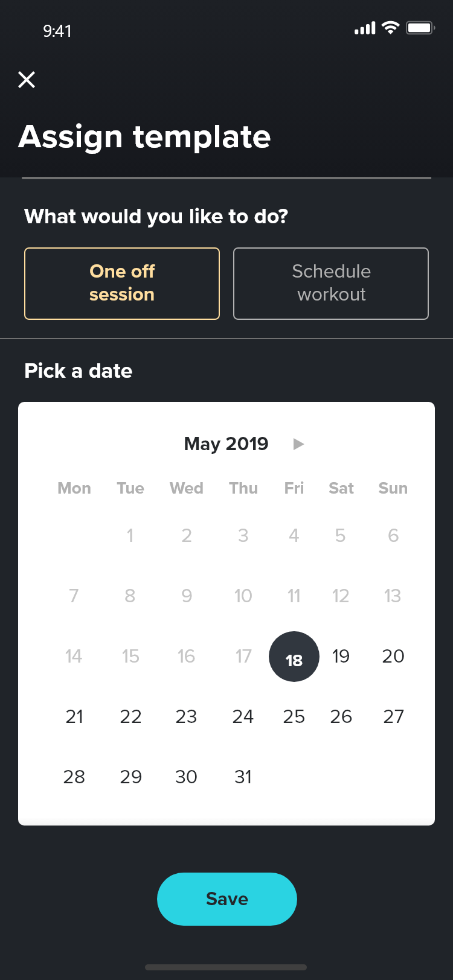Pick May 19 on the calendar

(341, 657)
